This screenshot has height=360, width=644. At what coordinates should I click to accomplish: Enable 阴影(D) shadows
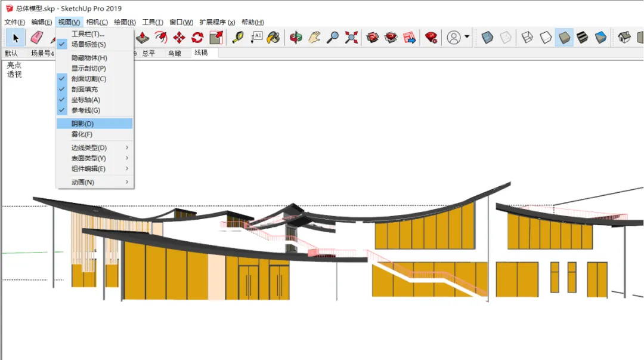[94, 124]
